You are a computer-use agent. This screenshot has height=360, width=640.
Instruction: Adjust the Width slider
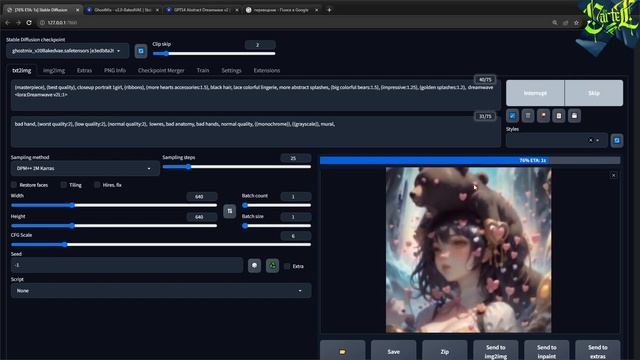(114, 205)
